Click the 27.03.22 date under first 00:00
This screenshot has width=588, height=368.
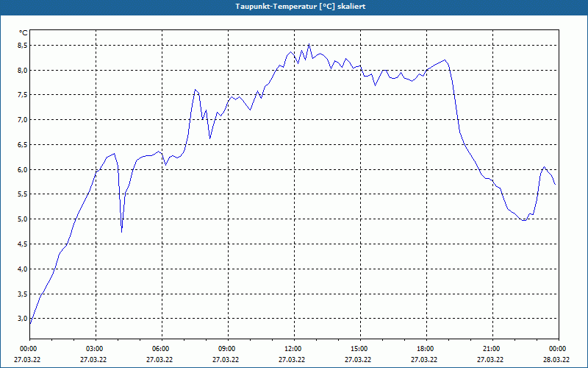(x=27, y=360)
